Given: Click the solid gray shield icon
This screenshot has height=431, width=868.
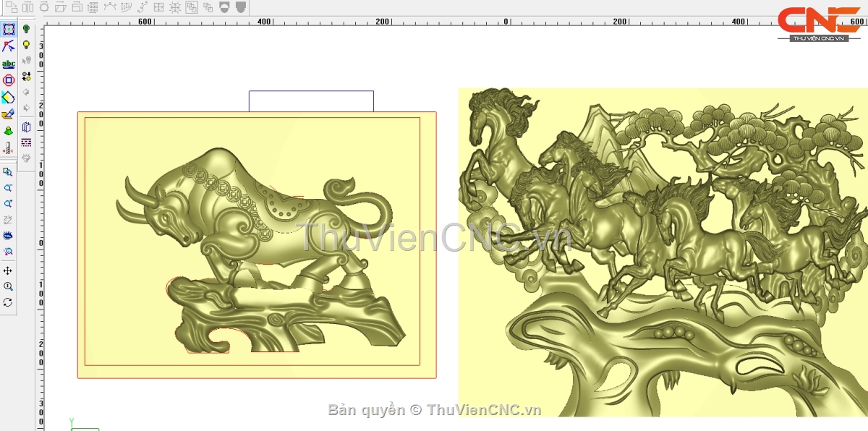Looking at the screenshot, I should click(x=241, y=7).
